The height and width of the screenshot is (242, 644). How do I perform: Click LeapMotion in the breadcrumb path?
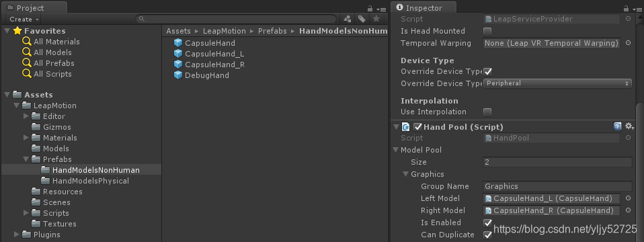(x=225, y=31)
